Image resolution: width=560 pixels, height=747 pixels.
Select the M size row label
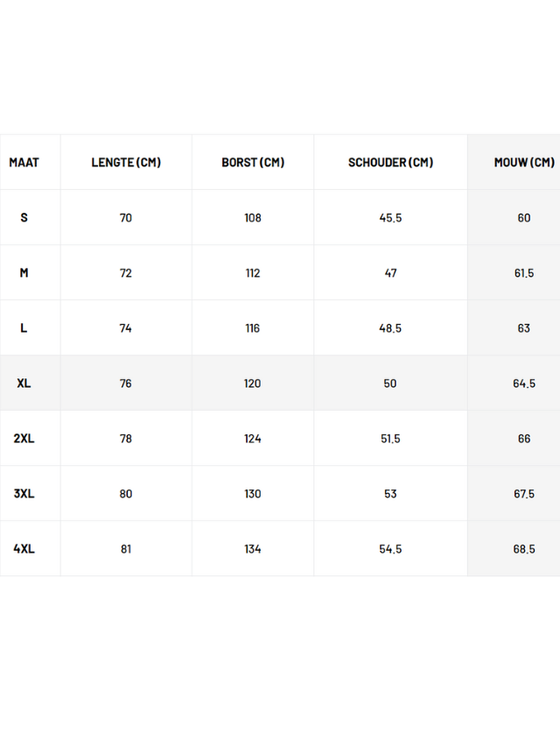(x=24, y=272)
